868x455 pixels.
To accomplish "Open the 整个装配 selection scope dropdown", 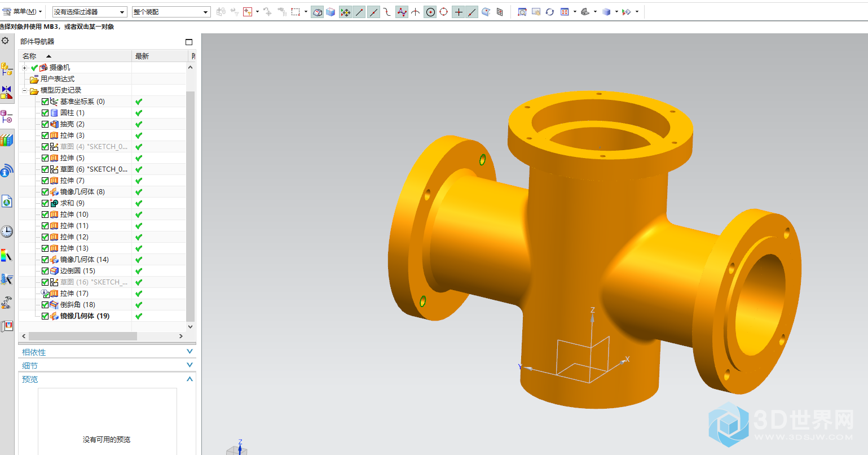I will (x=171, y=11).
